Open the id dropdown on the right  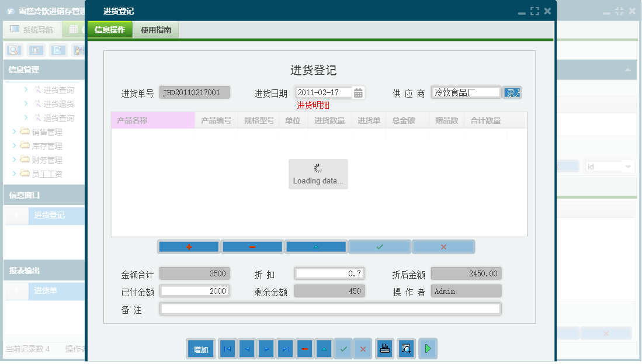(x=628, y=166)
